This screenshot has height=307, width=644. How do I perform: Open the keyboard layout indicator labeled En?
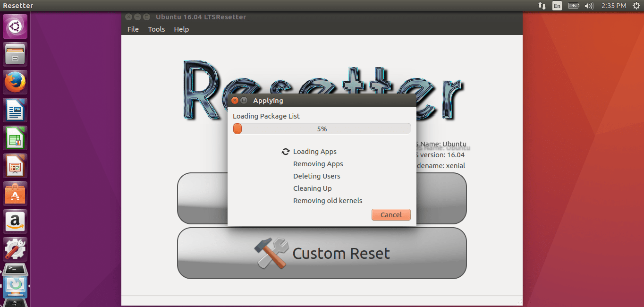(x=557, y=6)
